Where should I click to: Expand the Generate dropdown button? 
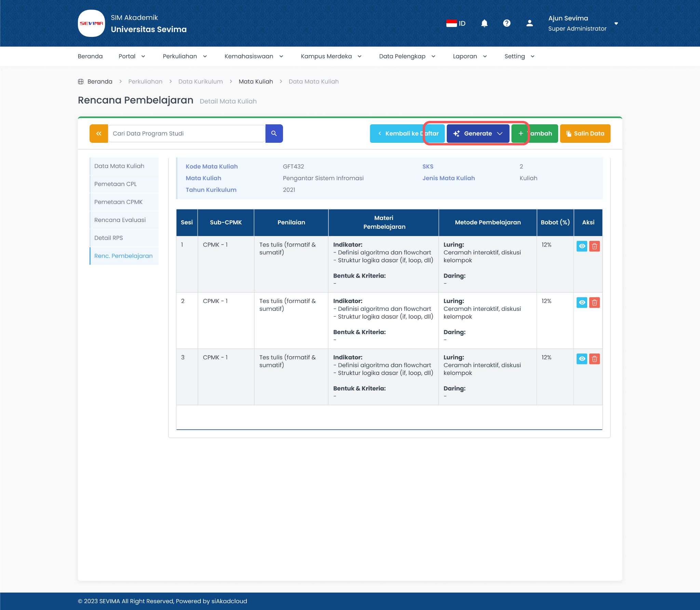[477, 134]
